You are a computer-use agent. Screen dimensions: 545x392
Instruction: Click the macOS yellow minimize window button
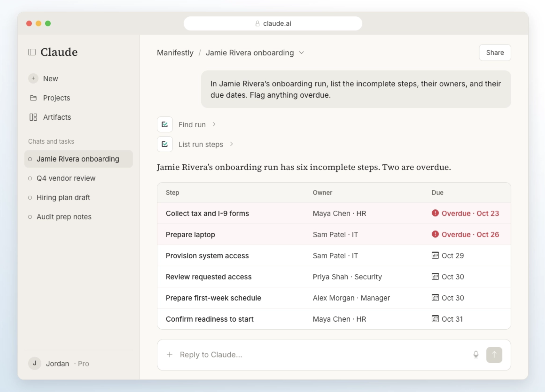click(x=38, y=23)
